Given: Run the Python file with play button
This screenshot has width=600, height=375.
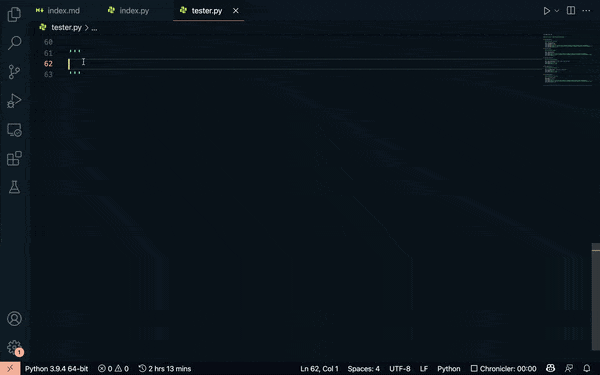Looking at the screenshot, I should pyautogui.click(x=546, y=11).
